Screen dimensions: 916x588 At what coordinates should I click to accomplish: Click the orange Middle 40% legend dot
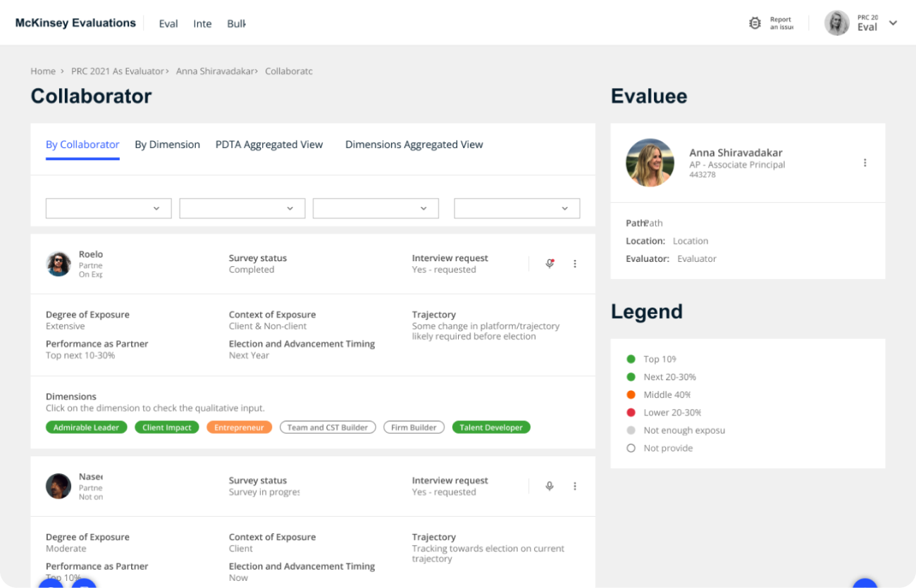point(631,394)
